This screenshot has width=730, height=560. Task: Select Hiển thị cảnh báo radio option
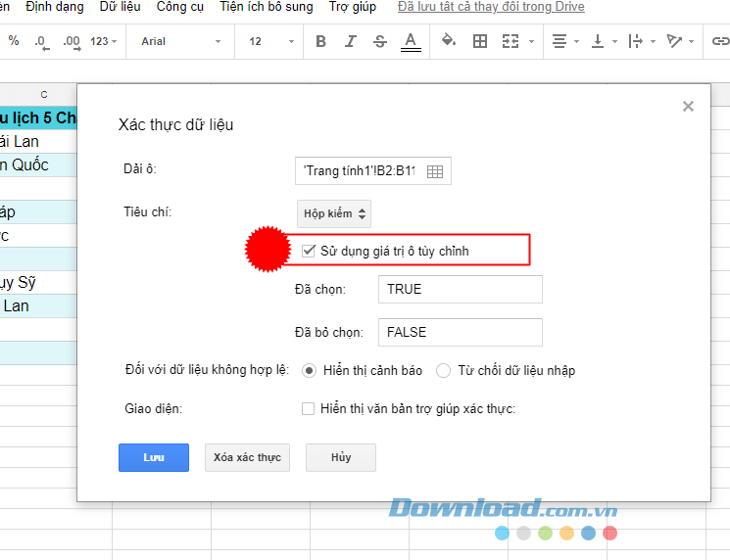pyautogui.click(x=309, y=371)
